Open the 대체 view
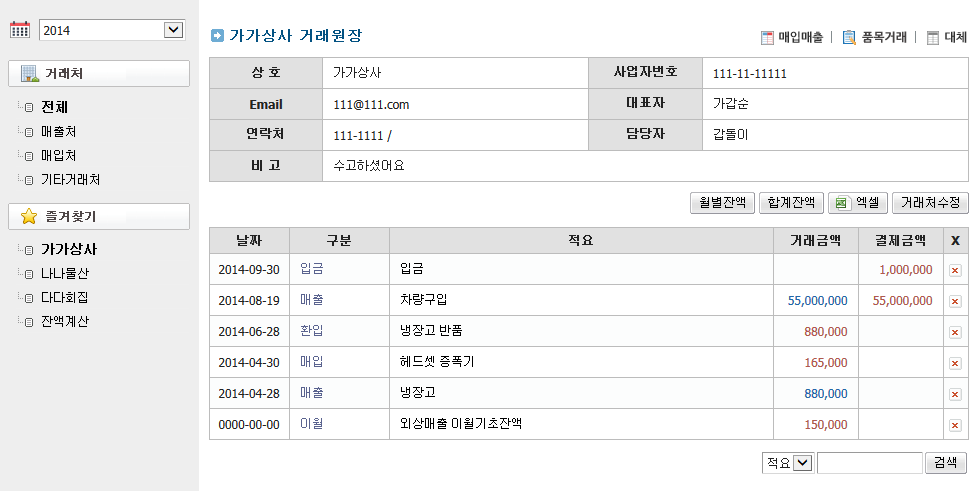The image size is (976, 491). click(x=946, y=38)
